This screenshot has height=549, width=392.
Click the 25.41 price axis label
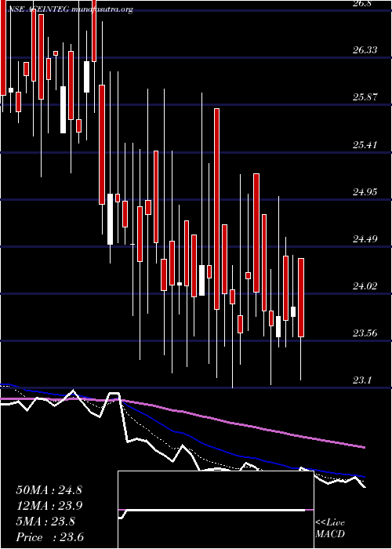365,144
